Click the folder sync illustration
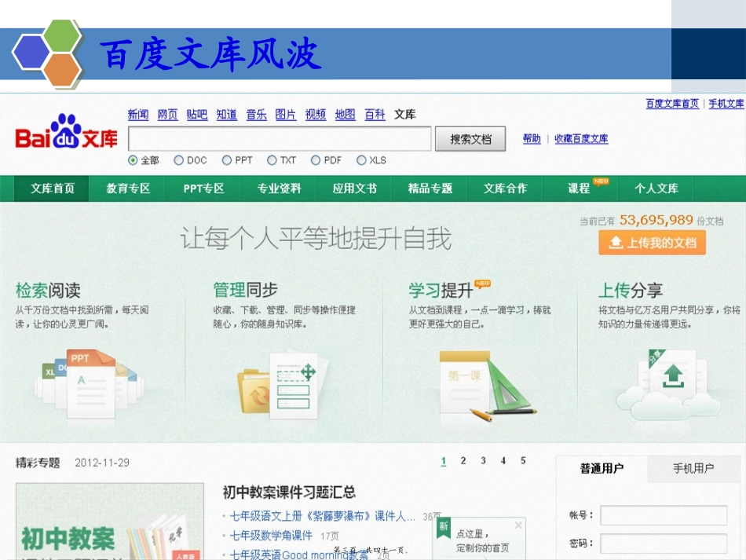Image resolution: width=746 pixels, height=560 pixels. pyautogui.click(x=283, y=386)
